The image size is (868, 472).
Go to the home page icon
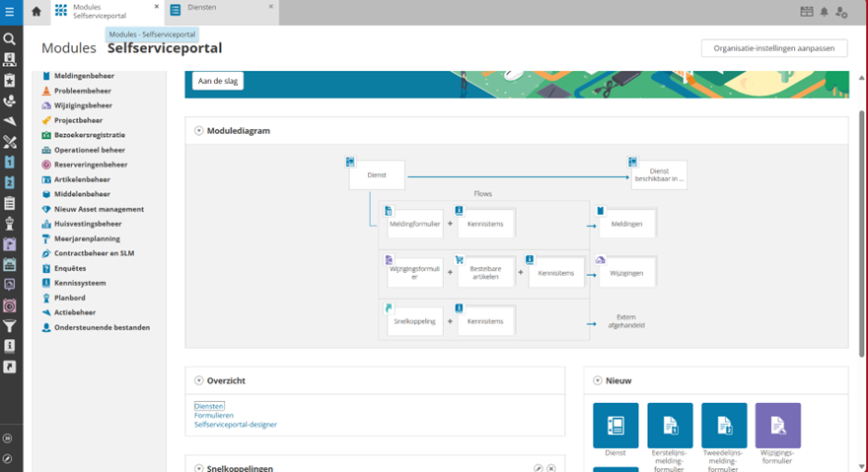point(36,12)
